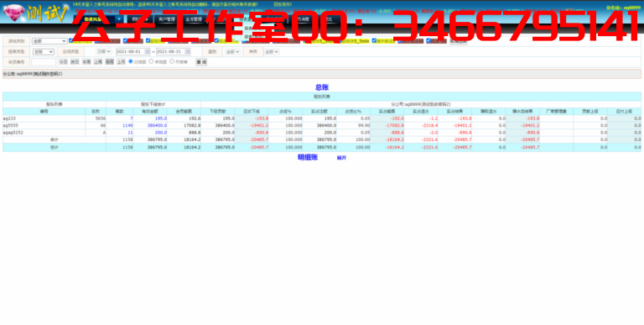Open the 游戏类别 全部 dropdown

(x=49, y=41)
